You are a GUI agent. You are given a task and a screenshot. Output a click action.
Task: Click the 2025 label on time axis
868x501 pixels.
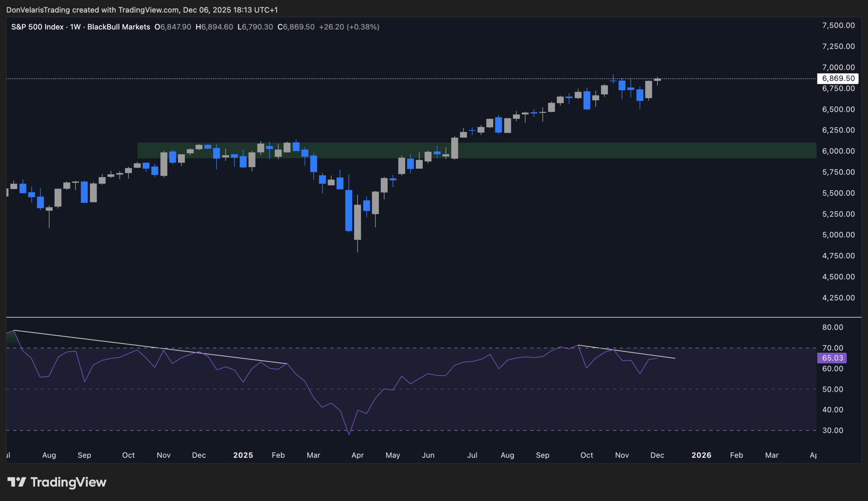[243, 455]
